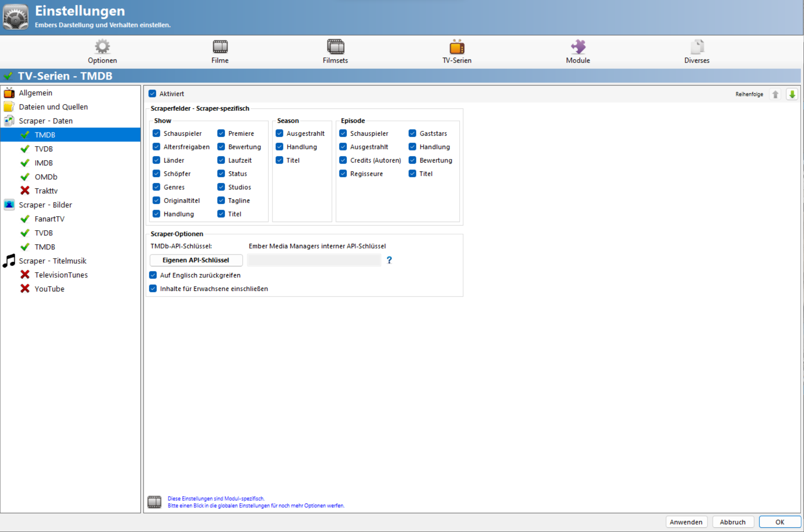Toggle Premiere checkbox
The image size is (804, 532).
221,133
